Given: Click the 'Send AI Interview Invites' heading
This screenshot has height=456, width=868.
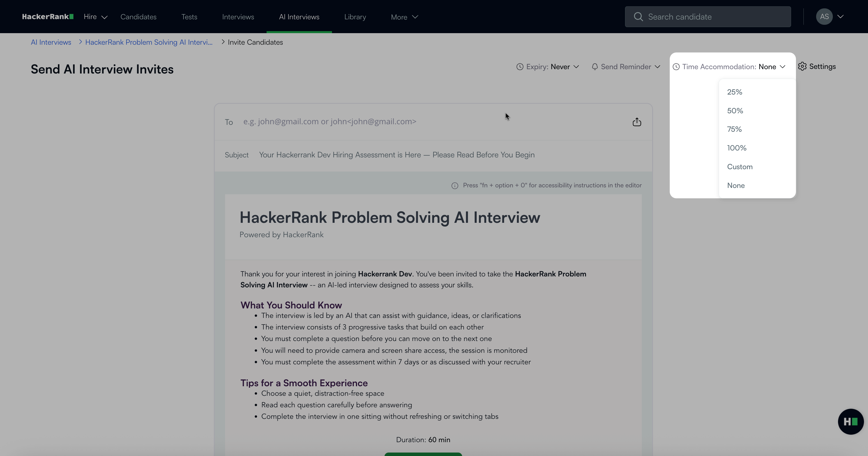Looking at the screenshot, I should [102, 69].
